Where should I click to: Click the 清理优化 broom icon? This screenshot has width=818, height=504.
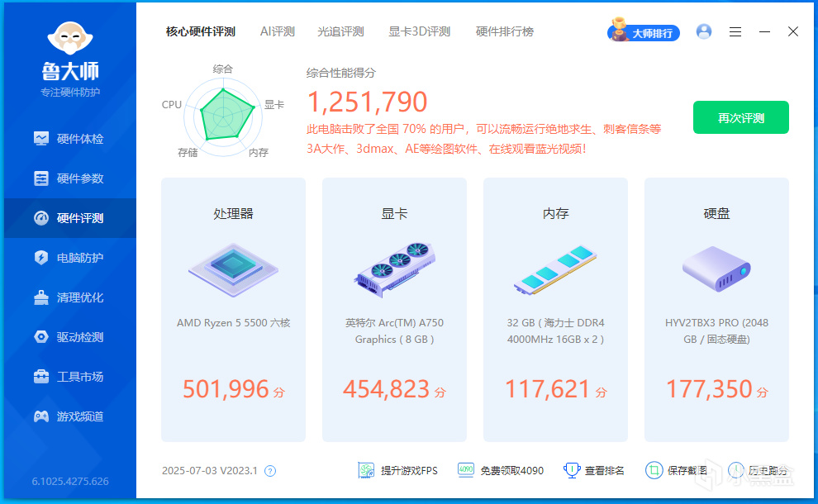point(41,297)
